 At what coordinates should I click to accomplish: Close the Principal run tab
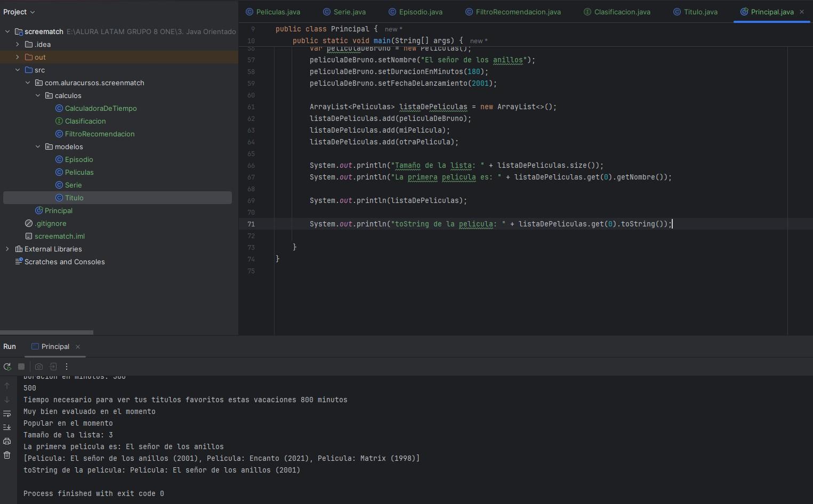(78, 347)
